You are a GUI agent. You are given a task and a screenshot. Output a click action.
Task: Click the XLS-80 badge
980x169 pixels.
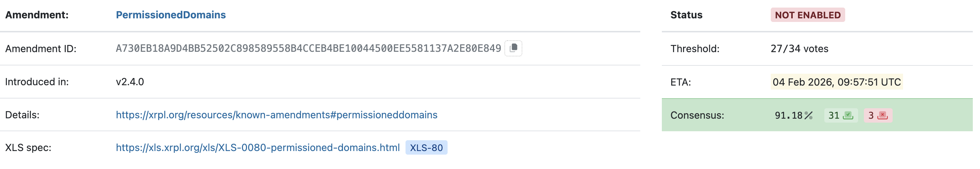(x=426, y=148)
